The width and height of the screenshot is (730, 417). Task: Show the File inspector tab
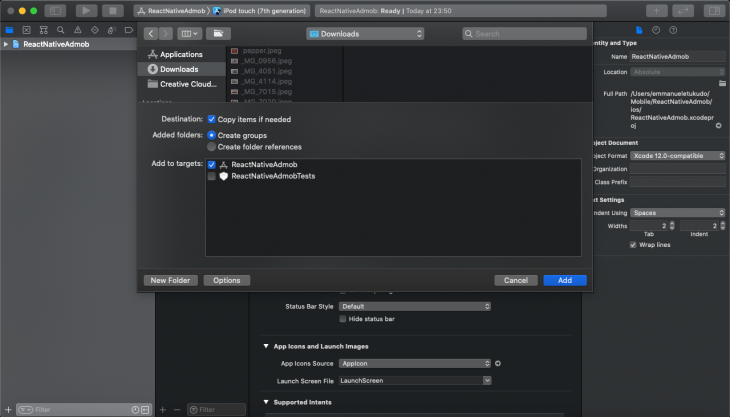639,30
